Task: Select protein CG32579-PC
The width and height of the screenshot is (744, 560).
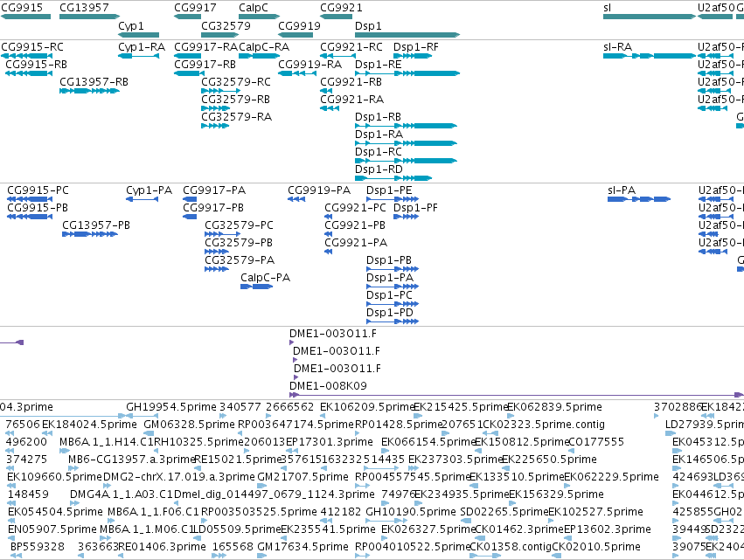Action: 222,234
